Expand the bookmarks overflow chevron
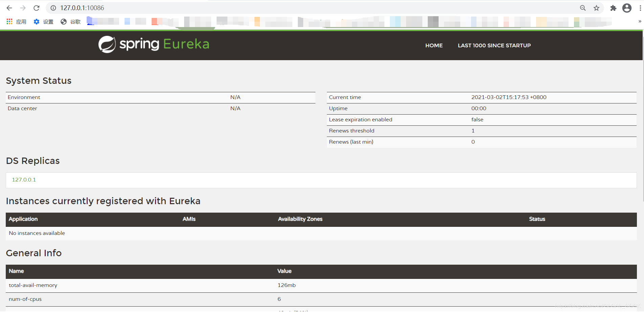This screenshot has height=312, width=644. click(x=640, y=21)
